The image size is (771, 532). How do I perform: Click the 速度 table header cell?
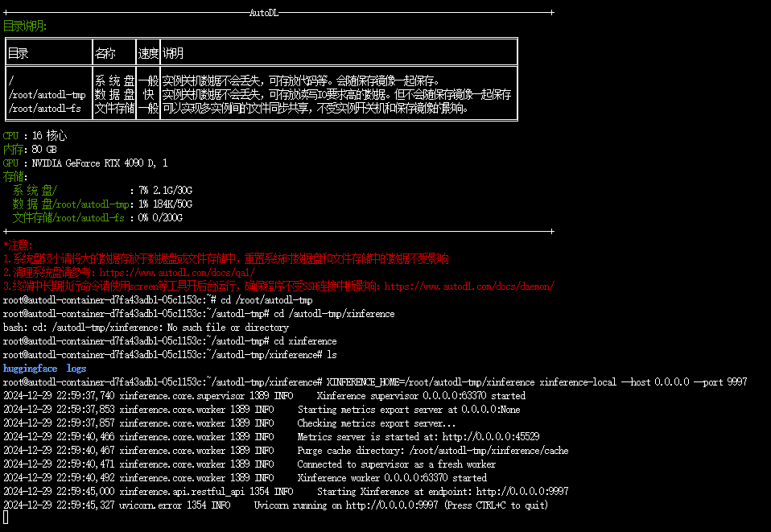[148, 54]
